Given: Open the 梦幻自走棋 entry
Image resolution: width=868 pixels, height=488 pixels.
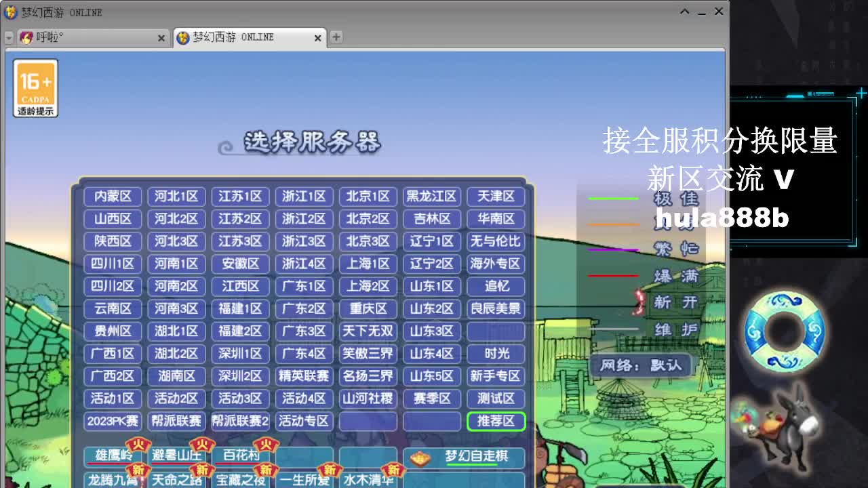Looking at the screenshot, I should tap(465, 457).
